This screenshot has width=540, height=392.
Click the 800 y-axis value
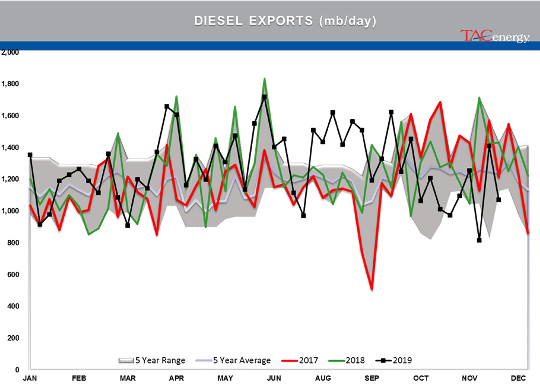click(x=13, y=243)
